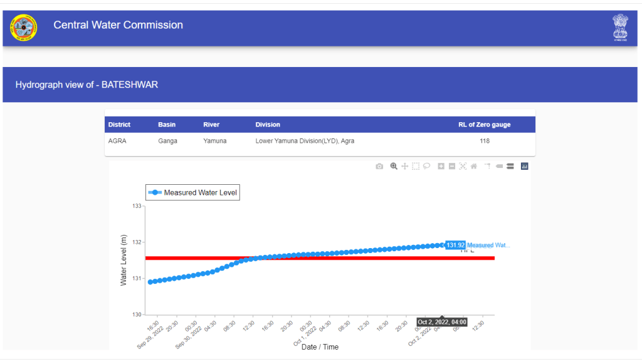This screenshot has height=364, width=642.
Task: Activate the Box Select tool
Action: pos(415,166)
